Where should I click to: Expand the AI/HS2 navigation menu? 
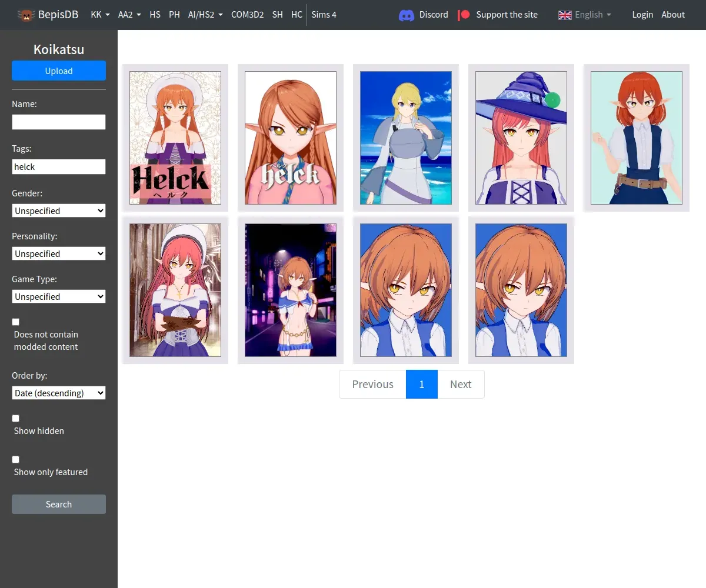(x=205, y=15)
